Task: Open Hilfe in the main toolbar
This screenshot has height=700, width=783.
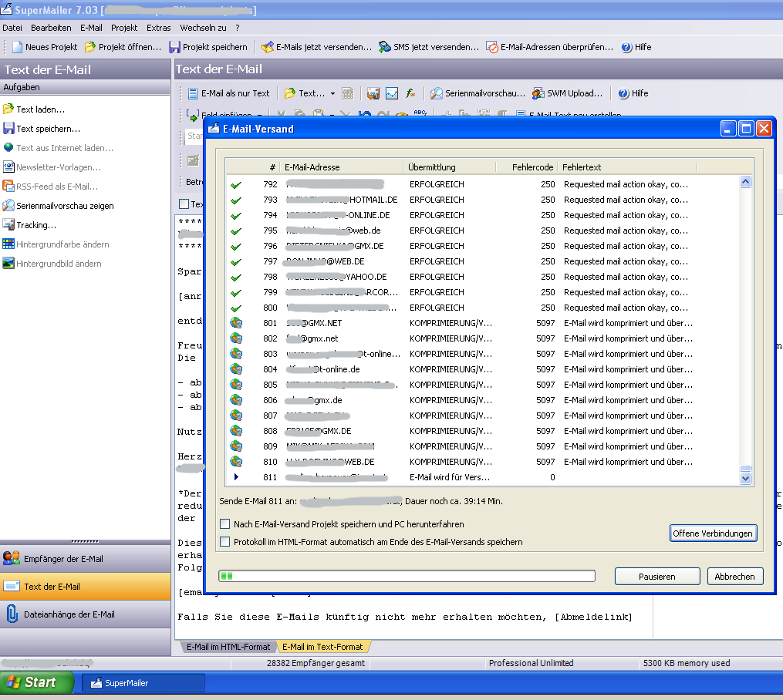Action: point(636,47)
